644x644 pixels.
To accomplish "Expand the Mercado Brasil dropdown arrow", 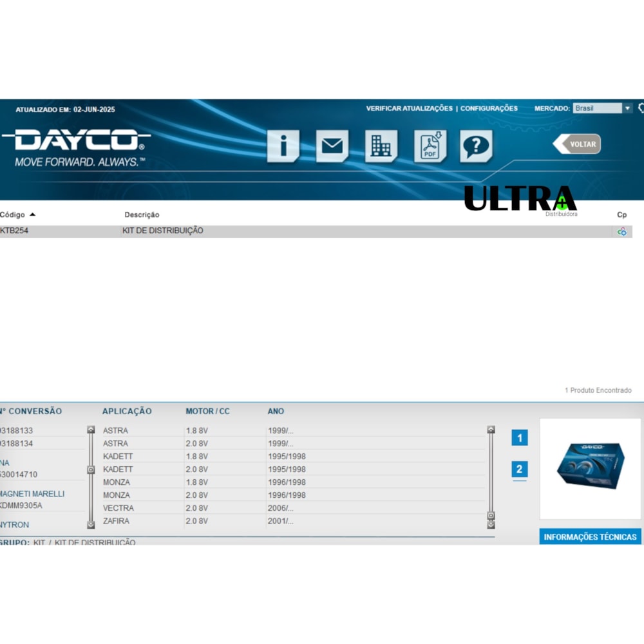I will [x=627, y=108].
